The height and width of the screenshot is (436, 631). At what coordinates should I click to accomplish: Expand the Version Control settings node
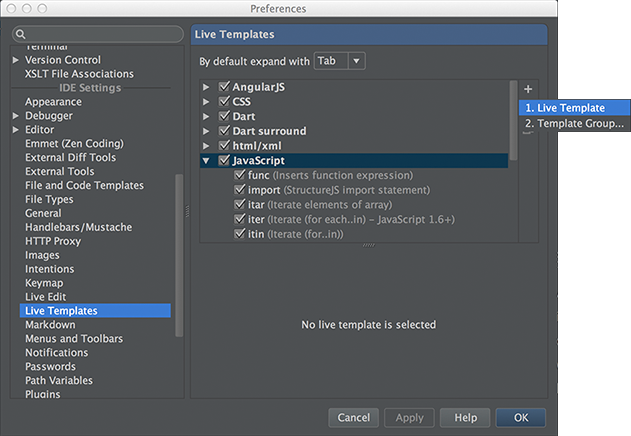click(x=16, y=60)
